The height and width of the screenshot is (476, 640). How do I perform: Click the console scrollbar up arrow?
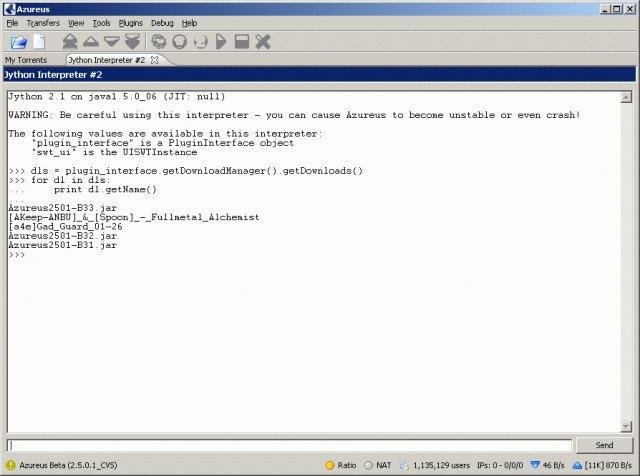pos(626,97)
